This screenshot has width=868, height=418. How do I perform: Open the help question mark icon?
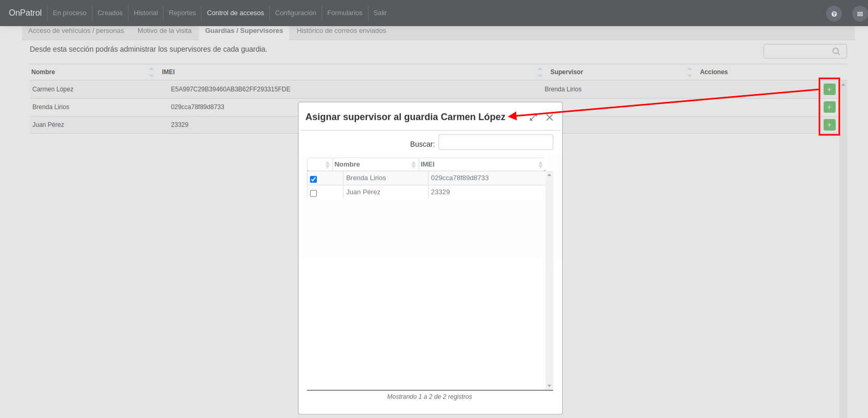[834, 14]
